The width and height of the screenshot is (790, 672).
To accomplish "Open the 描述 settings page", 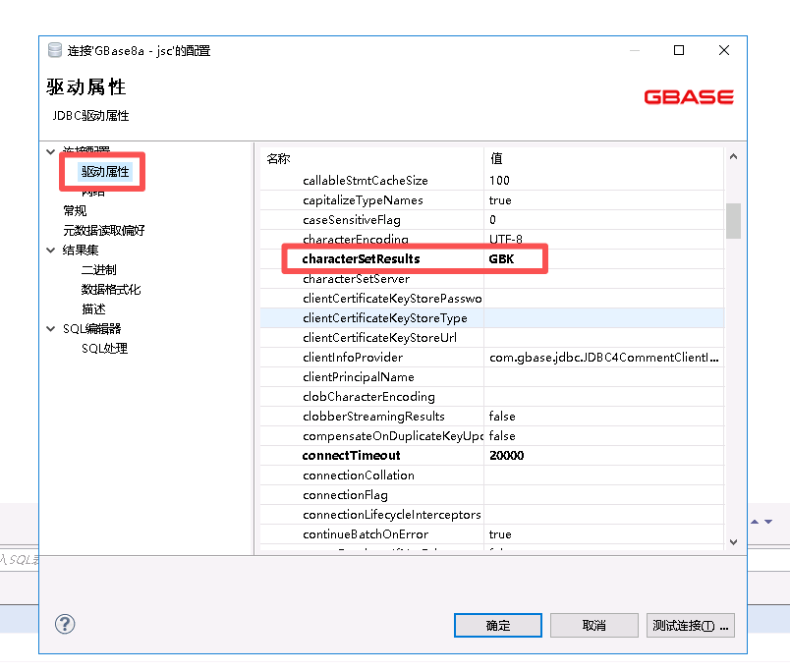I will pos(93,308).
